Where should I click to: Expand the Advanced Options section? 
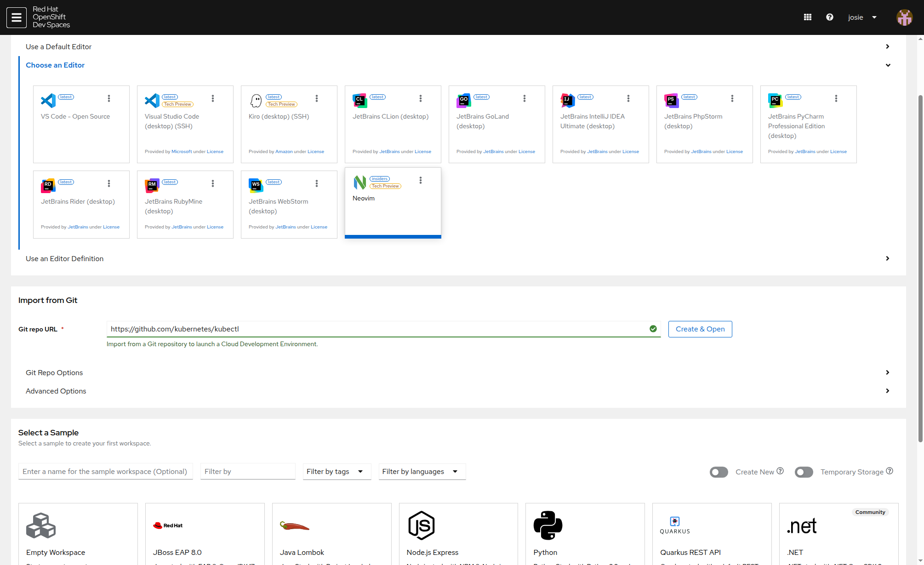click(56, 391)
